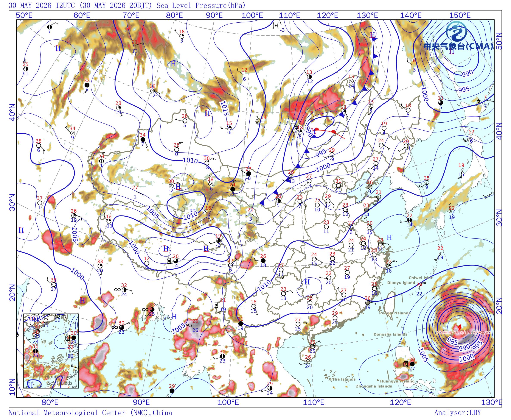Click the Zhongsha Islands label

[x=374, y=386]
